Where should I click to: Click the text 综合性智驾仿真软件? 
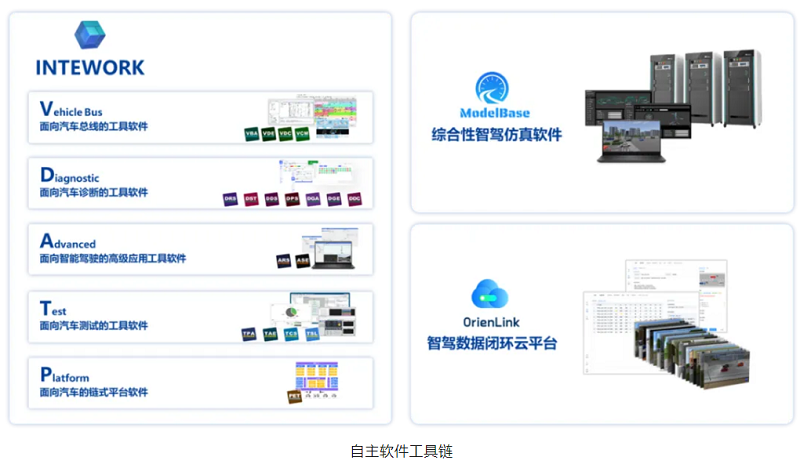tap(496, 135)
